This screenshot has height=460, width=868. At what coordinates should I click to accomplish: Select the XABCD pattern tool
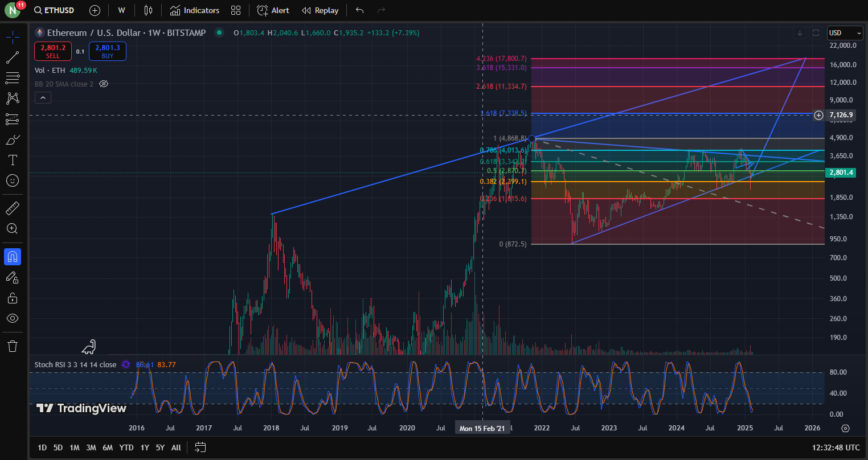click(x=13, y=98)
